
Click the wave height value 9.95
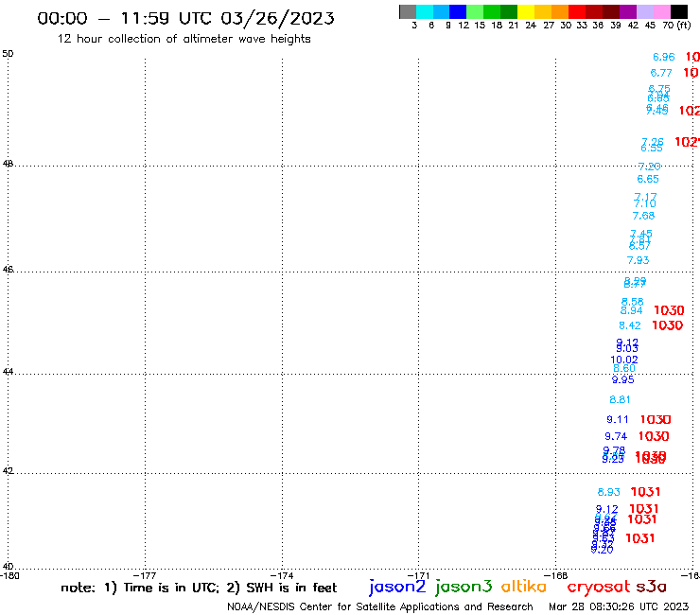[x=622, y=379]
